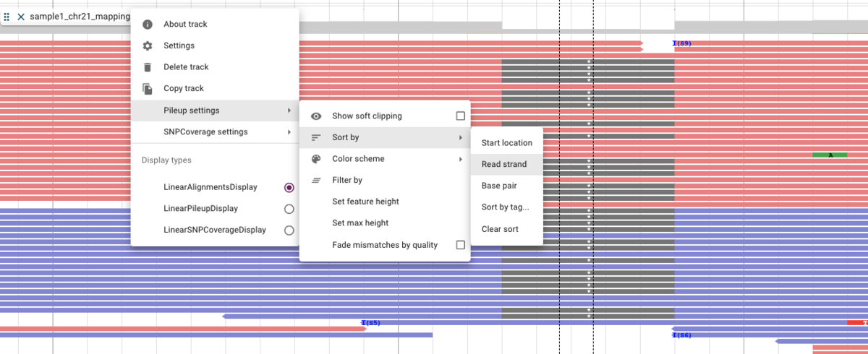Click the I(S5) insertion label
This screenshot has height=354, width=868.
click(370, 323)
